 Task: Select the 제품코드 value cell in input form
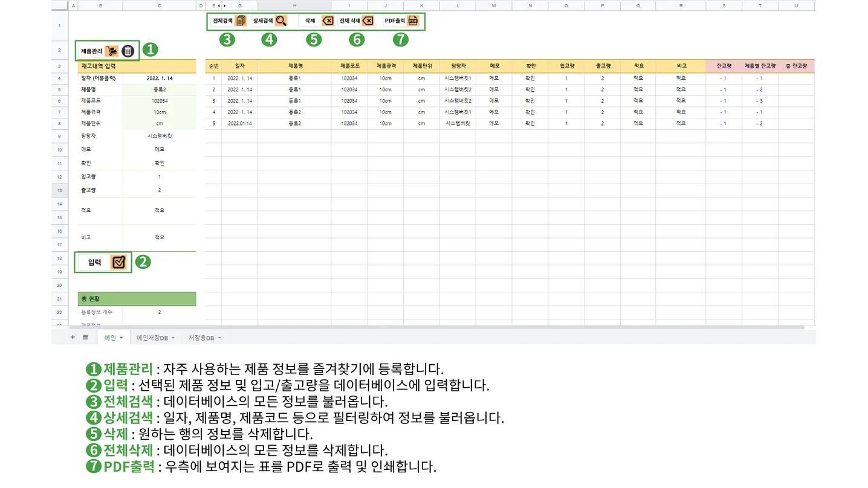(160, 101)
